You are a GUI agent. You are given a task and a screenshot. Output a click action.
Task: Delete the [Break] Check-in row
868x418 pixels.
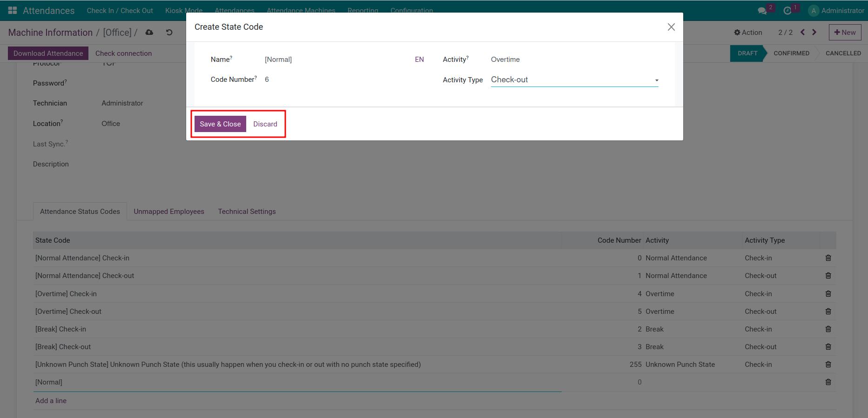point(828,329)
